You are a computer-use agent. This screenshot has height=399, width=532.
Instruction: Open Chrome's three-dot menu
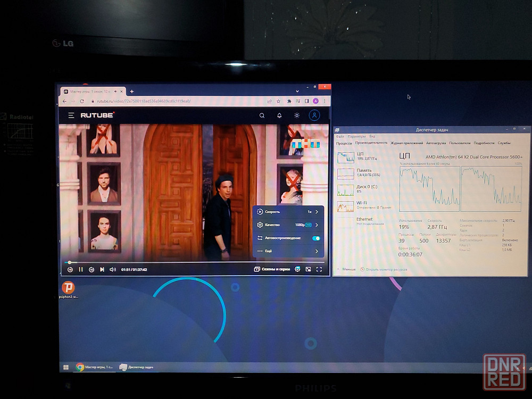point(325,101)
